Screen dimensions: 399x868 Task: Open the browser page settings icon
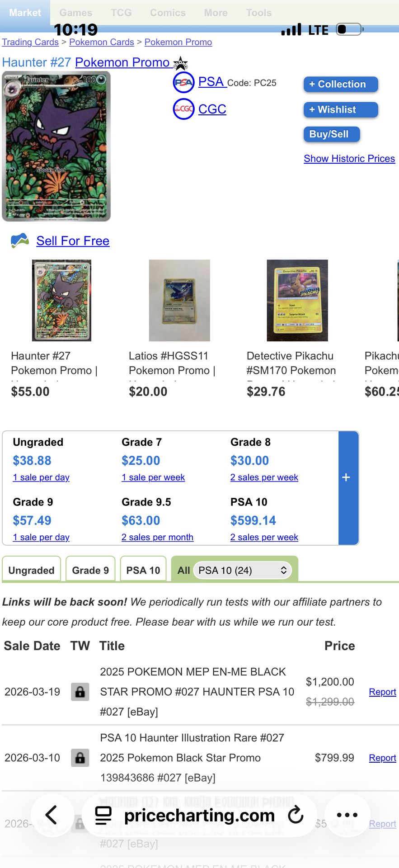(x=103, y=815)
